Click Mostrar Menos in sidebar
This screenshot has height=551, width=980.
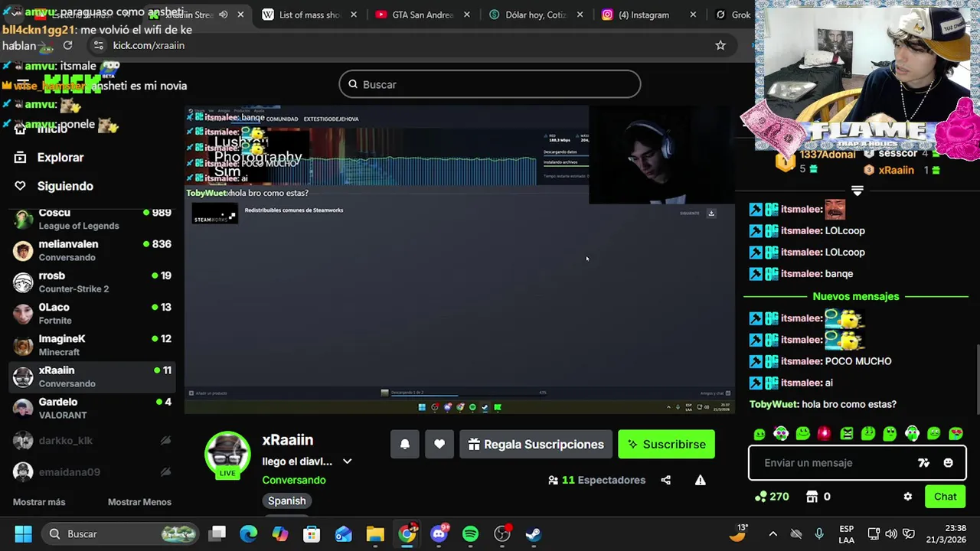(139, 502)
